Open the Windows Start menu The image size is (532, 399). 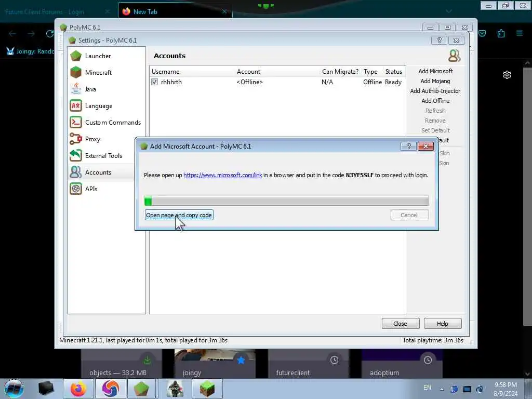[x=14, y=389]
